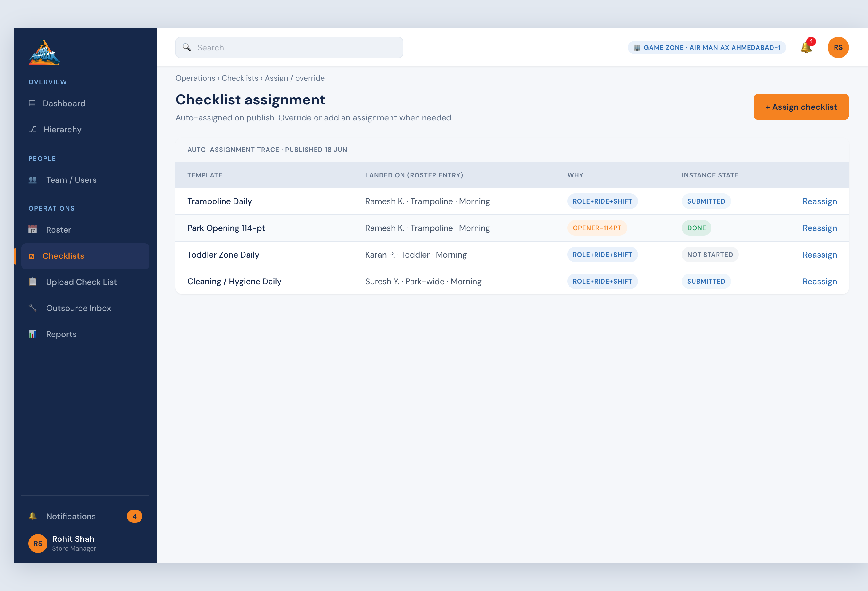Viewport: 868px width, 591px height.
Task: Click the DONE status badge
Action: click(697, 228)
